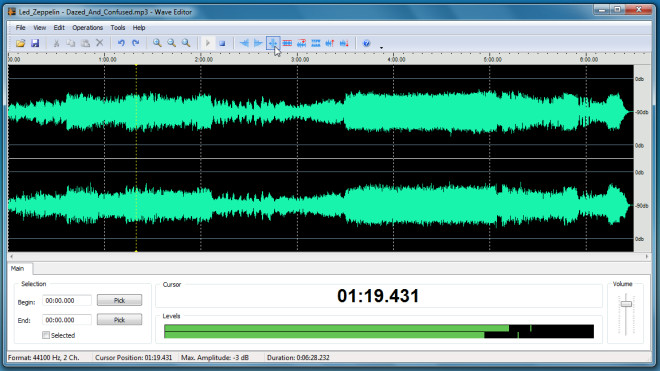Screen dimensions: 660x371
Task: Click Cursor Position status bar entry
Action: coord(133,358)
